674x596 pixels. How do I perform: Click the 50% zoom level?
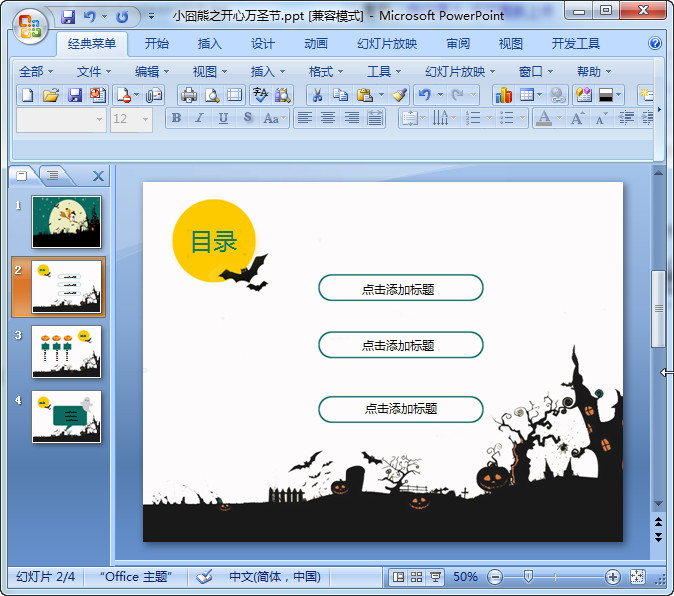466,577
